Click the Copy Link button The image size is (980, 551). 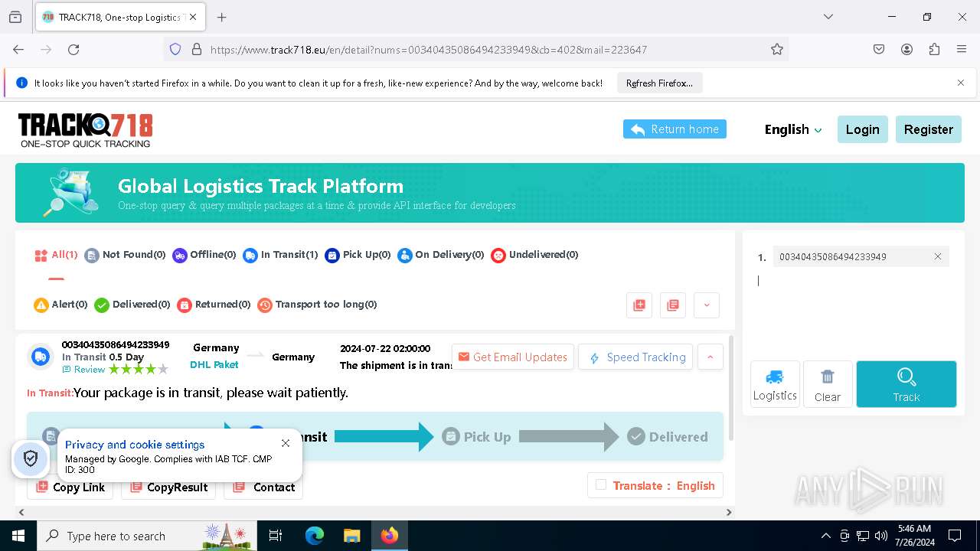pyautogui.click(x=70, y=487)
